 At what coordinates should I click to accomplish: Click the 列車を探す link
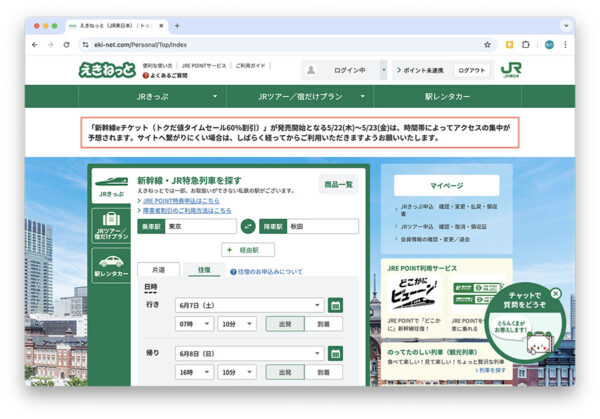pos(490,370)
